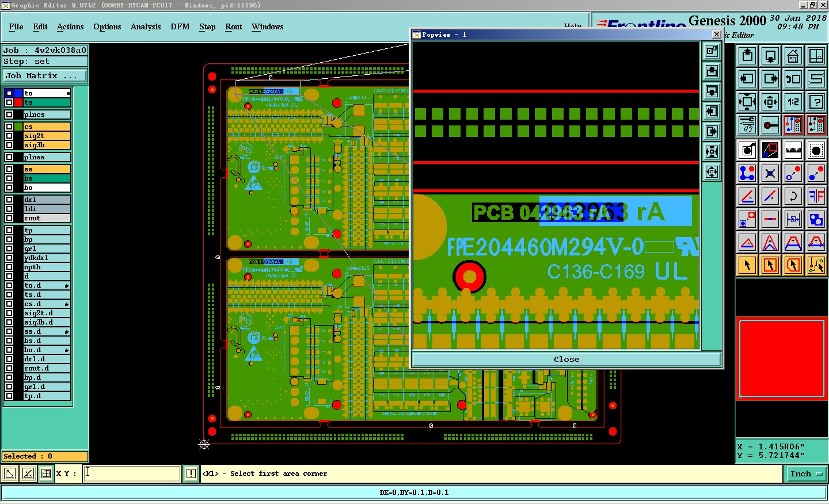Select the sig3b layer row

(47, 145)
